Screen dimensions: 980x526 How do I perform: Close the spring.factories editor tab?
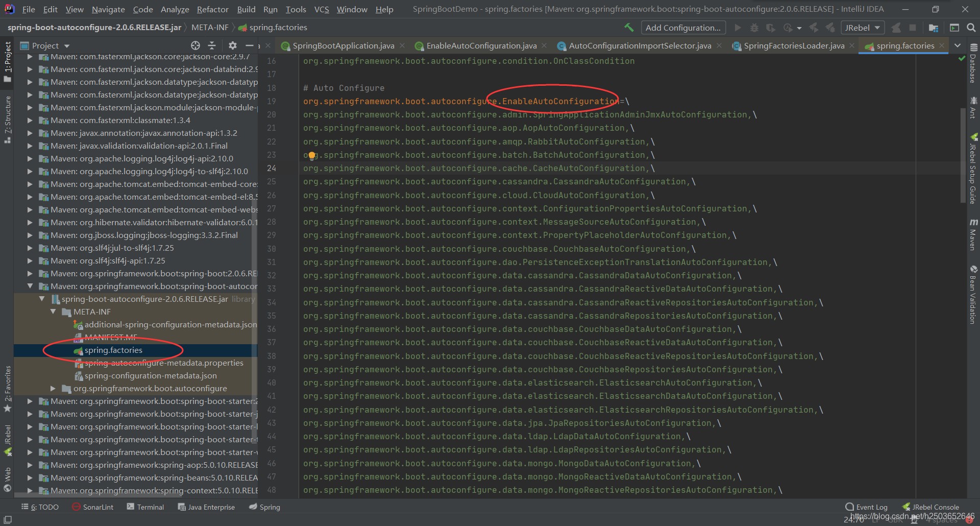coord(942,45)
